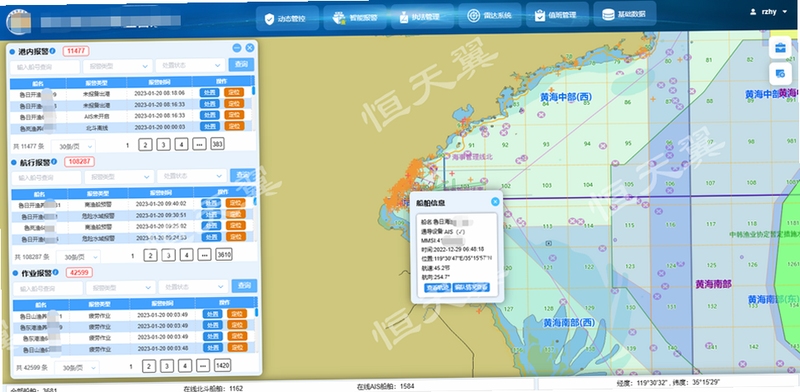800x392 pixels.
Task: Close the alarm panel with the X icon
Action: 249,47
